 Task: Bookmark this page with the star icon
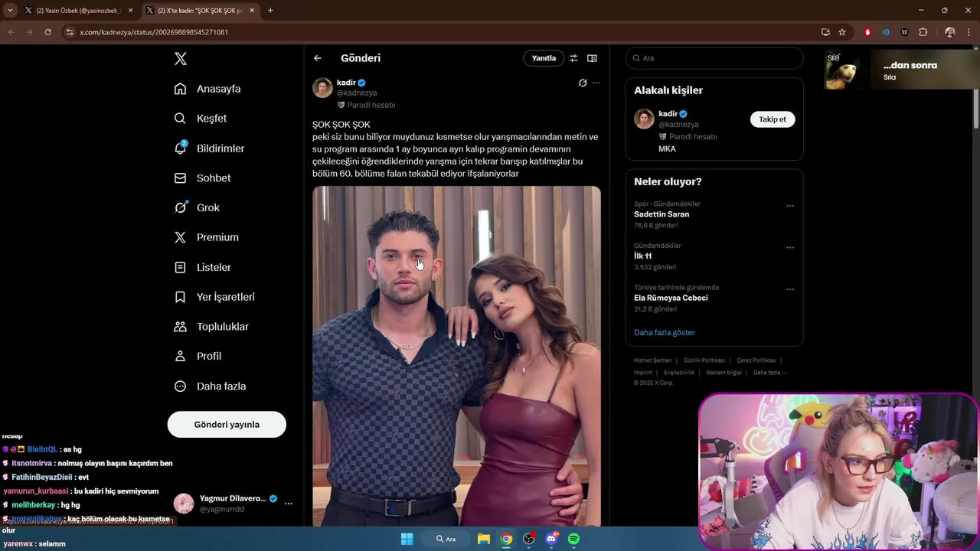(842, 32)
